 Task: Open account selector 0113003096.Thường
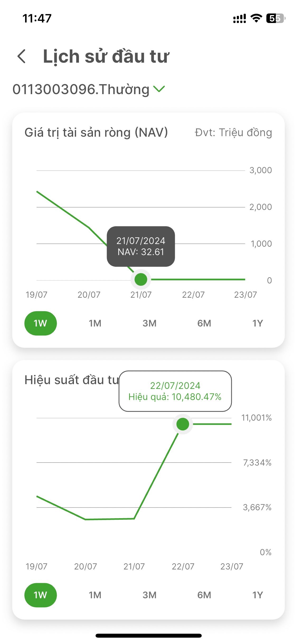81,89
